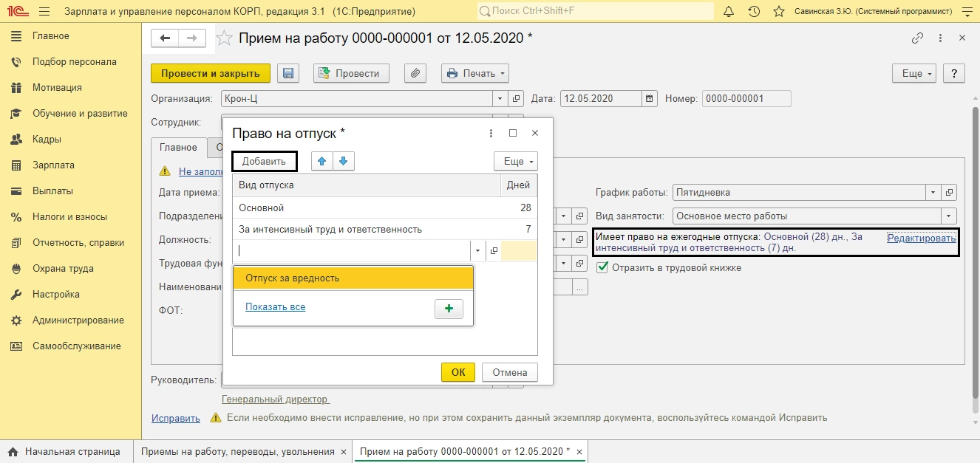Open График работы record icon

tap(950, 192)
